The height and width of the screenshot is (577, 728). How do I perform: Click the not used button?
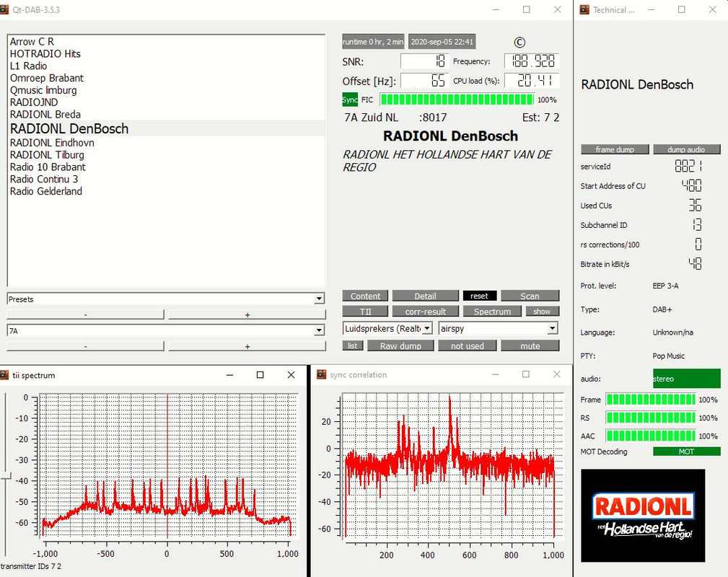coord(468,345)
